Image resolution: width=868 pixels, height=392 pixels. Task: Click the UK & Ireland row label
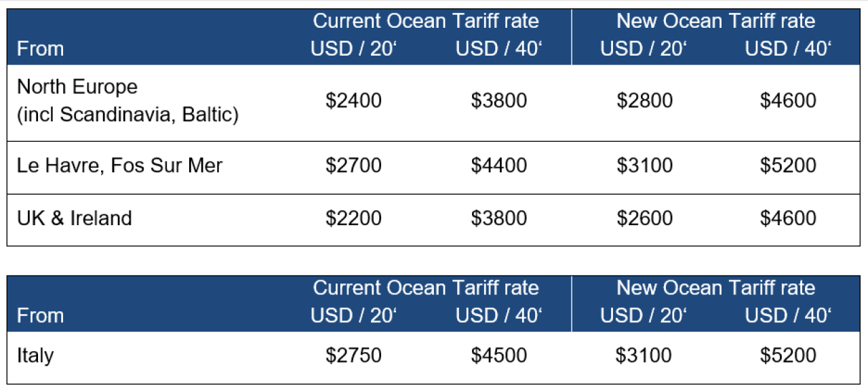[74, 218]
